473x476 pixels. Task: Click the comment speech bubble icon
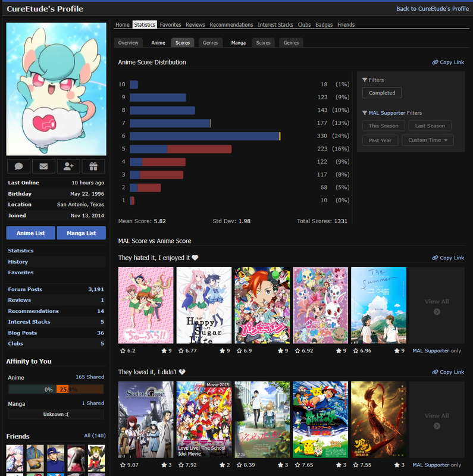[19, 167]
